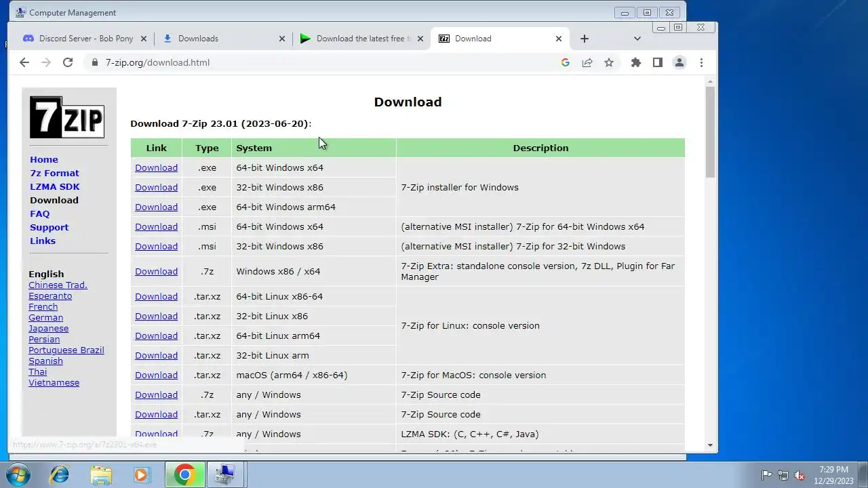Viewport: 868px width, 488px height.
Task: Click the scrollbar down arrow
Action: 710,445
